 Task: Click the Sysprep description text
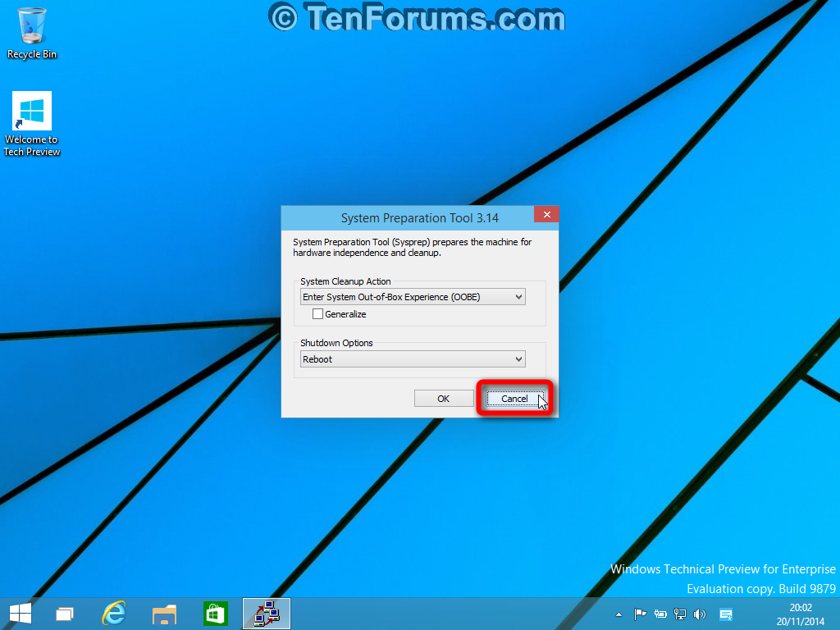pyautogui.click(x=412, y=248)
